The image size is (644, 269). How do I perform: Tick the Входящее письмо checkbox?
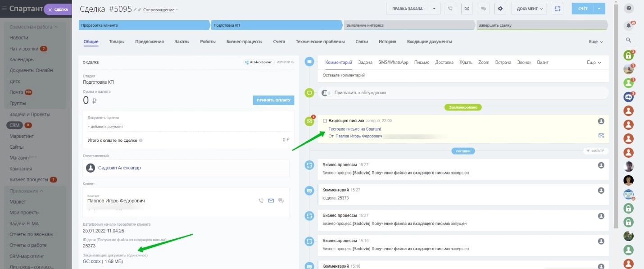pos(325,121)
